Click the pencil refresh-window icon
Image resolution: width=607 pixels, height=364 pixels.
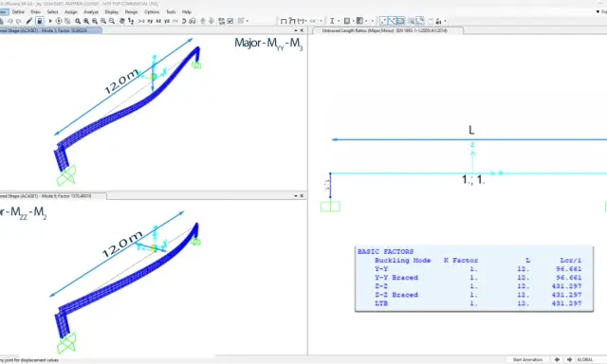click(29, 21)
